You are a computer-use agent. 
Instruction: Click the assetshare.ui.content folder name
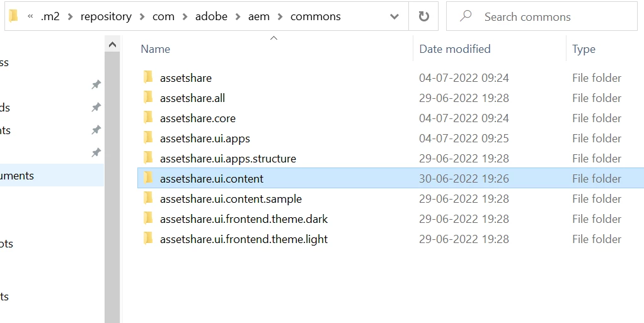pos(212,179)
